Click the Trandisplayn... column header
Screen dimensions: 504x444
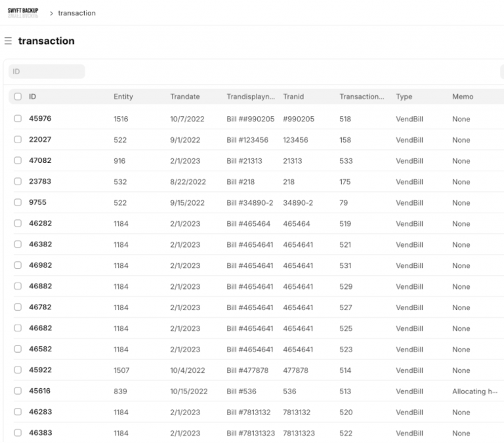251,97
